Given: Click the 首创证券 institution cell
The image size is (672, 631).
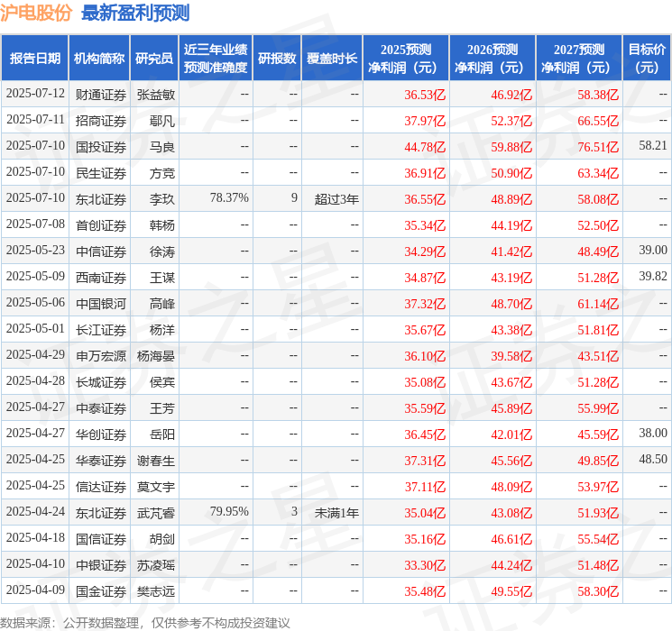Looking at the screenshot, I should pyautogui.click(x=101, y=225).
